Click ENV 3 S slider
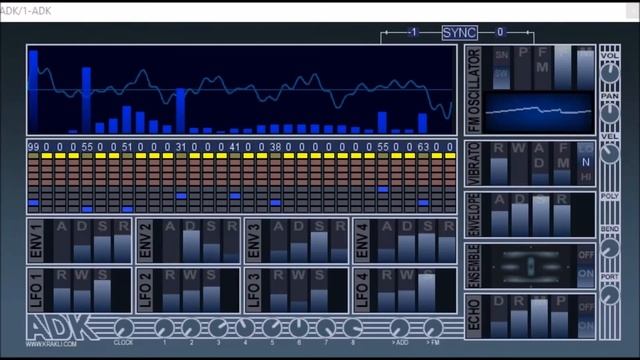Screen dimensions: 640x360 point(319,241)
